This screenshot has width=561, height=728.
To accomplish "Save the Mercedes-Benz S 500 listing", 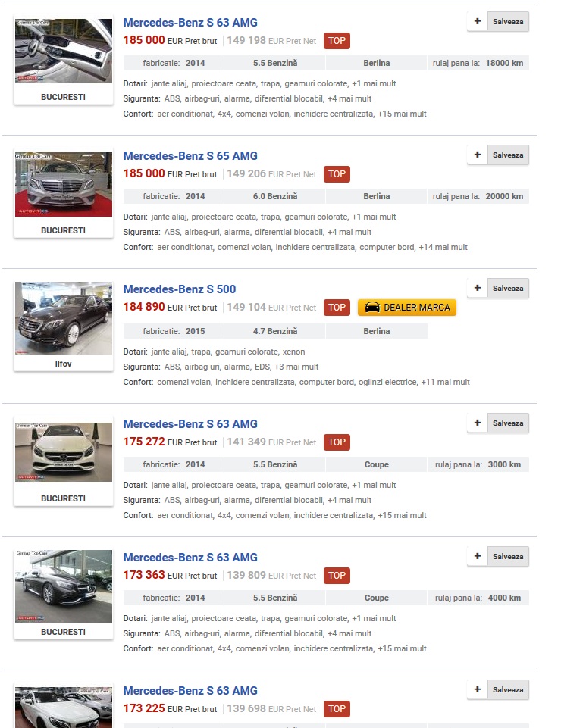I will coord(508,288).
